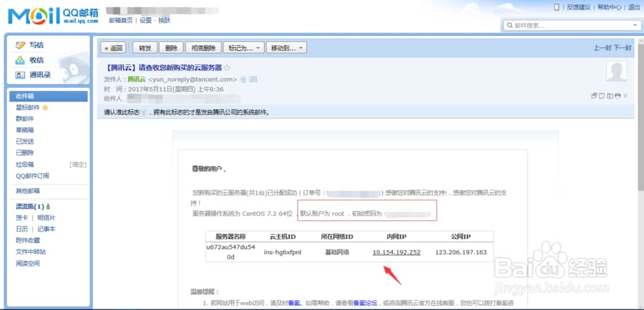Select the 收件箱 inbox folder

(x=24, y=96)
